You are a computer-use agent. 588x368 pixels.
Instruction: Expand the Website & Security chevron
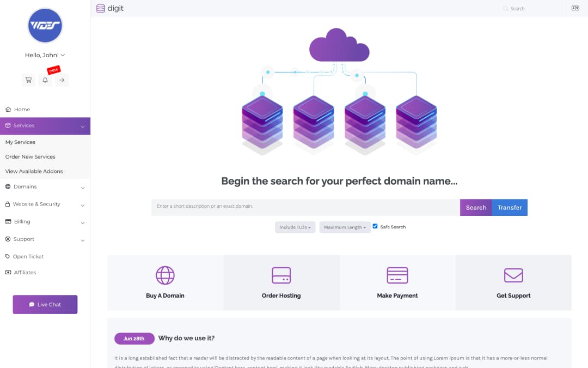coord(83,206)
